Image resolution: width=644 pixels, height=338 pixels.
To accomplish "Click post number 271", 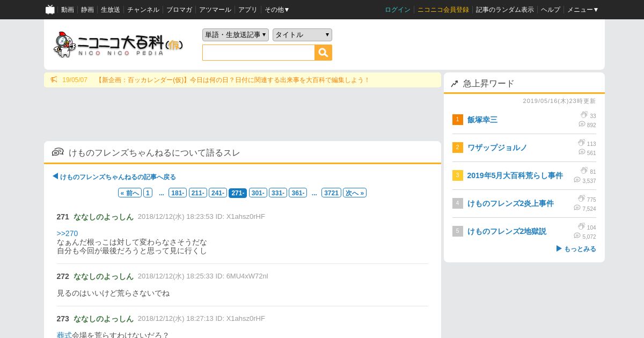I will click(63, 217).
